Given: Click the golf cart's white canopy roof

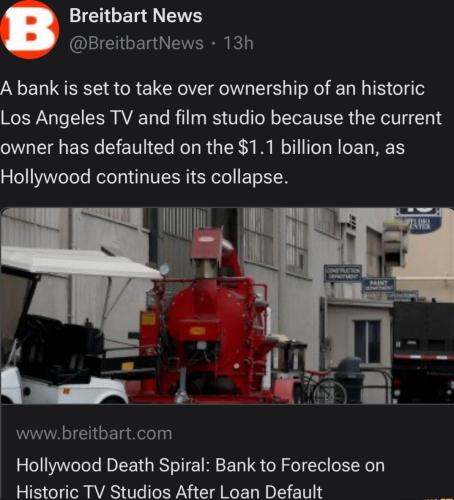Looking at the screenshot, I should [x=78, y=263].
